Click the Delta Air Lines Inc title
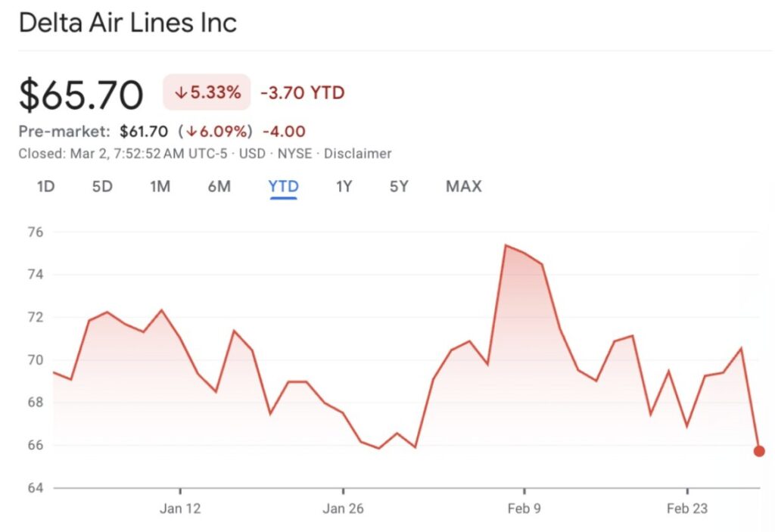 pyautogui.click(x=128, y=22)
